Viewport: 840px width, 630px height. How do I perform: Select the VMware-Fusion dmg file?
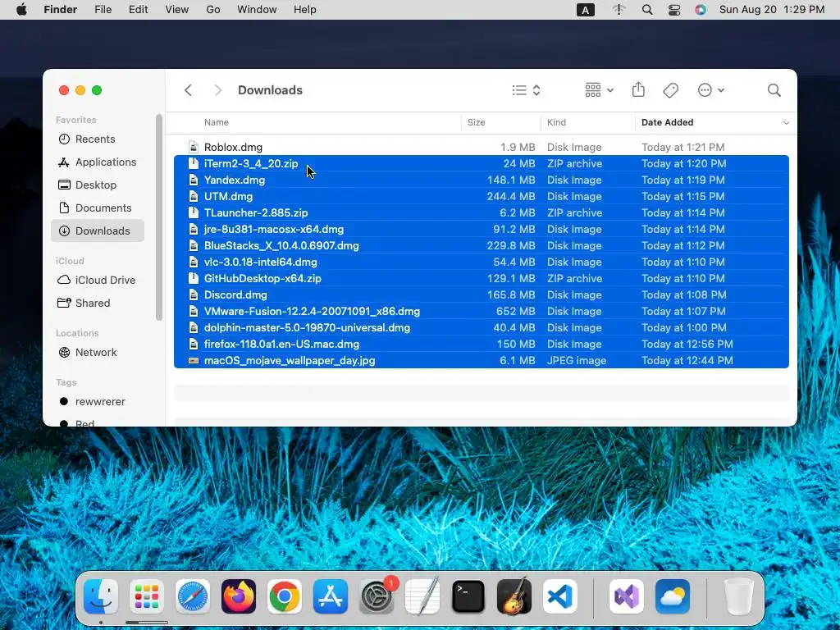[x=481, y=311]
